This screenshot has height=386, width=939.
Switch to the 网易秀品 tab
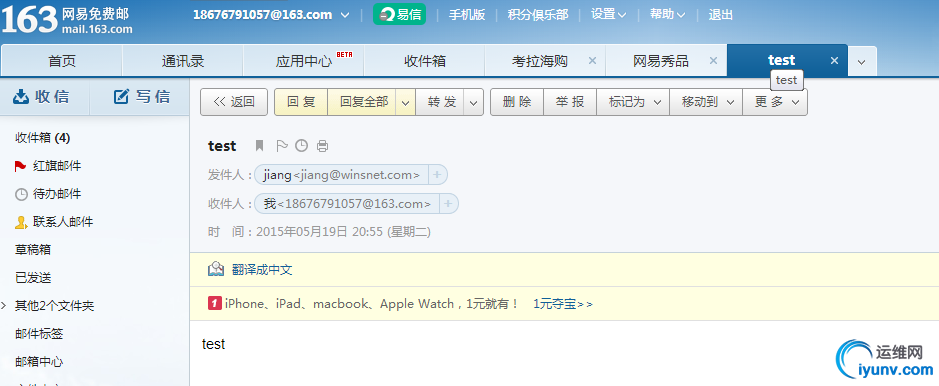(x=661, y=61)
